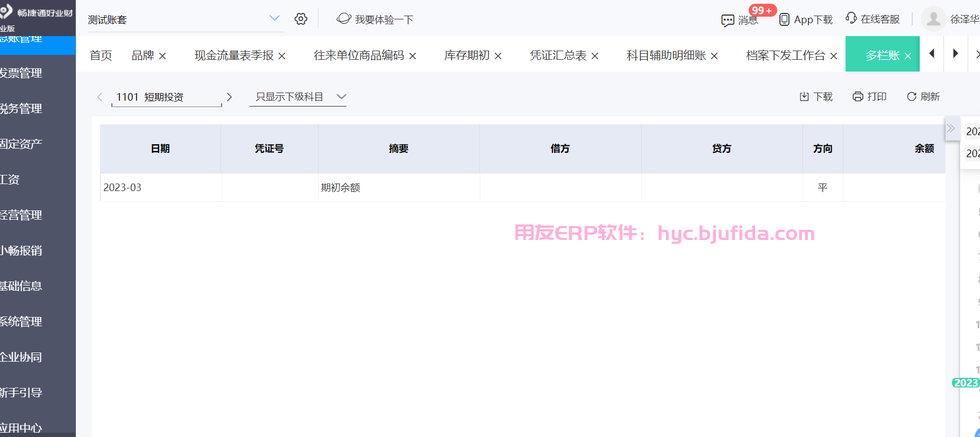Select the 2023-03 date cell
980x437 pixels.
(161, 187)
